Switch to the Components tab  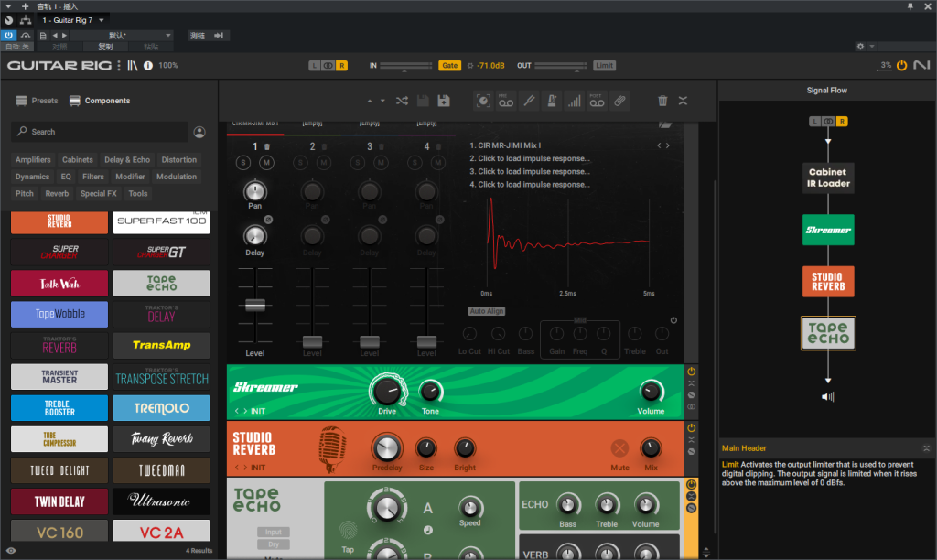(x=100, y=101)
